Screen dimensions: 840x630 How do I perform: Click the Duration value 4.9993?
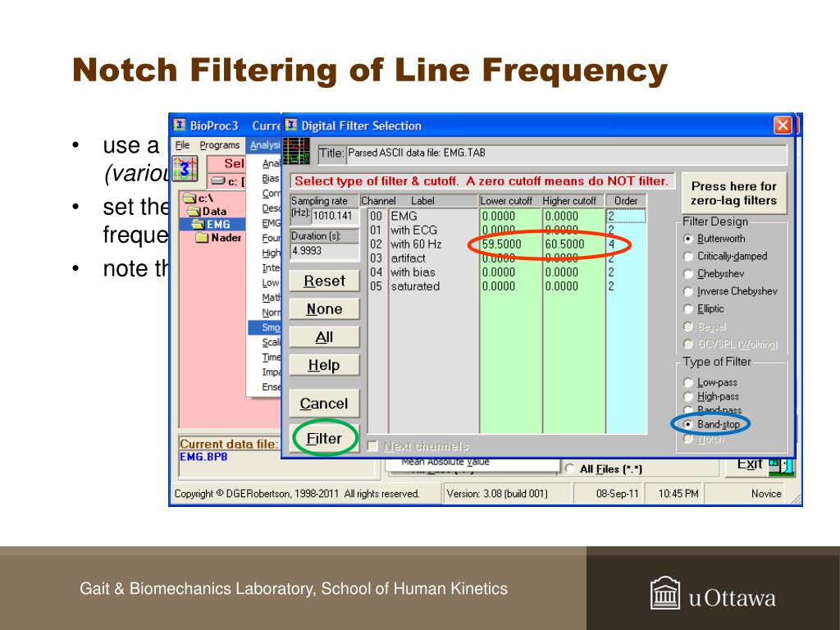pyautogui.click(x=324, y=251)
